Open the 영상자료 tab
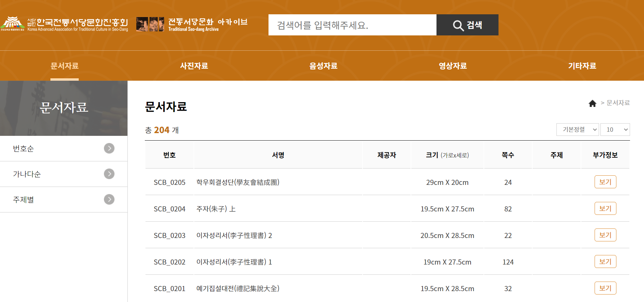 point(453,66)
